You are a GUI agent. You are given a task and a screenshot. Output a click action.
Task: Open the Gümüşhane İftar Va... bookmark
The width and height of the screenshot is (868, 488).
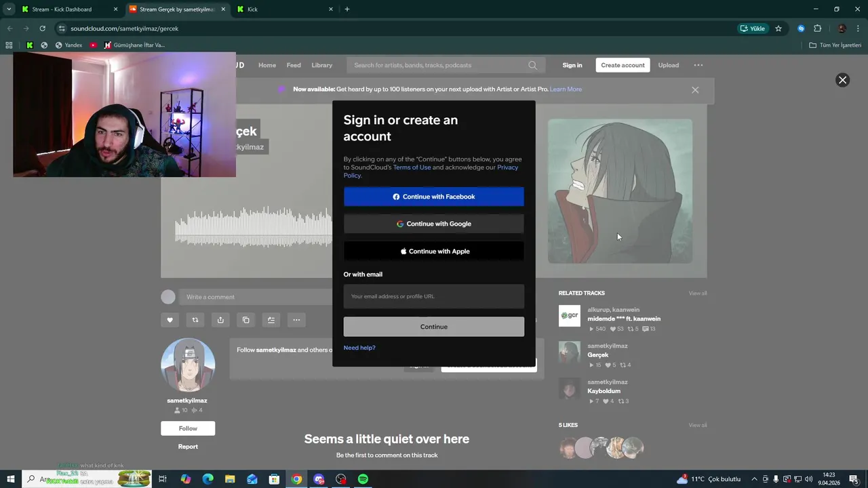pyautogui.click(x=134, y=45)
